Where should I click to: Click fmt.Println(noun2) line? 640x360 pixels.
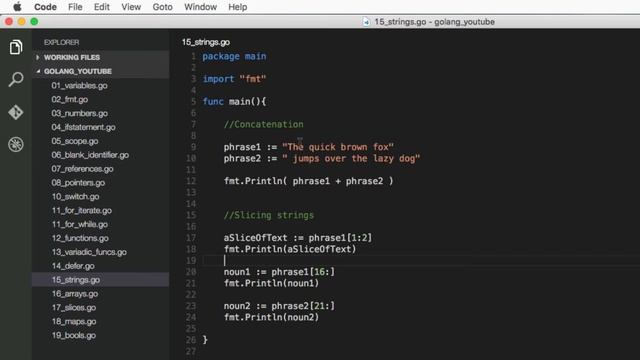(271, 317)
